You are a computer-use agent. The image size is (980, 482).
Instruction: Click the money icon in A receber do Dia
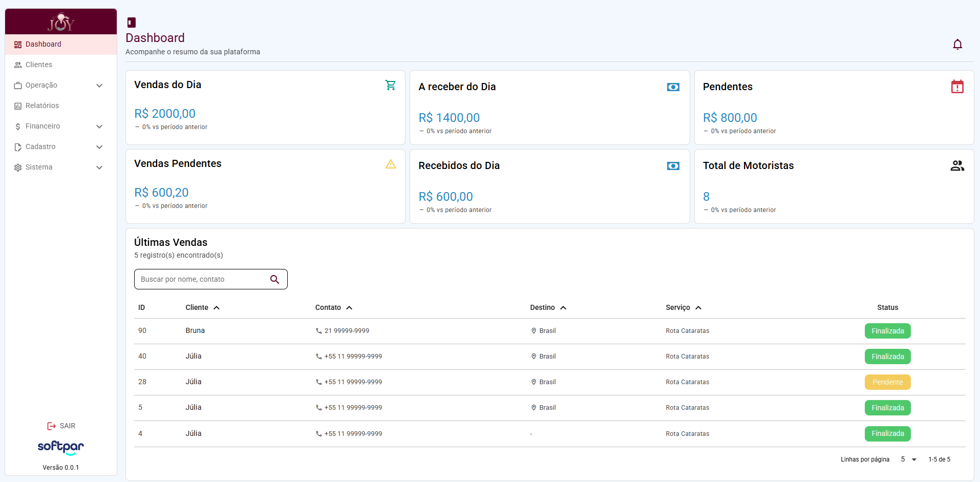pyautogui.click(x=673, y=87)
